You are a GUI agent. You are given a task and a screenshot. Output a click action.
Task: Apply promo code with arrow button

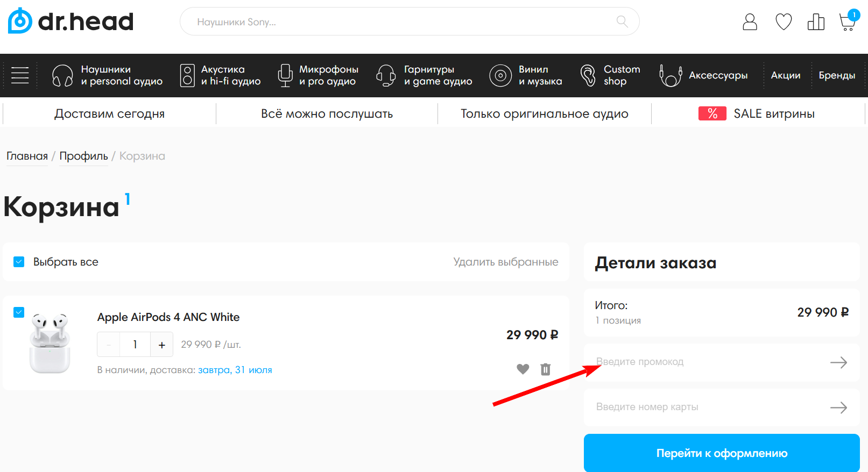pos(838,362)
